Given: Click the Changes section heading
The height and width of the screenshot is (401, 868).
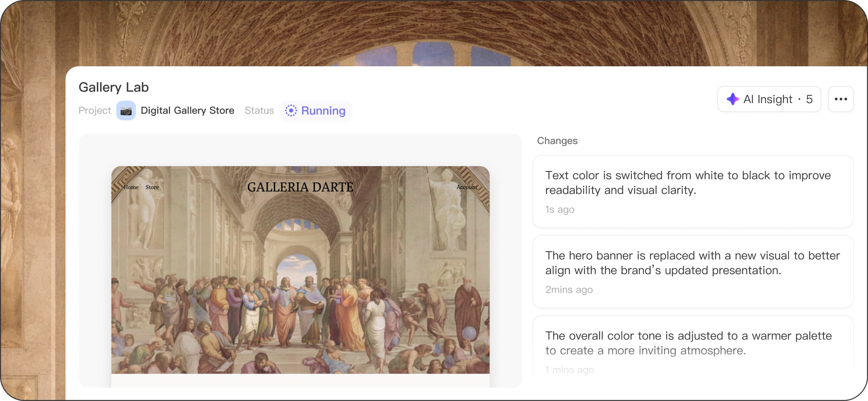Looking at the screenshot, I should click(x=557, y=141).
